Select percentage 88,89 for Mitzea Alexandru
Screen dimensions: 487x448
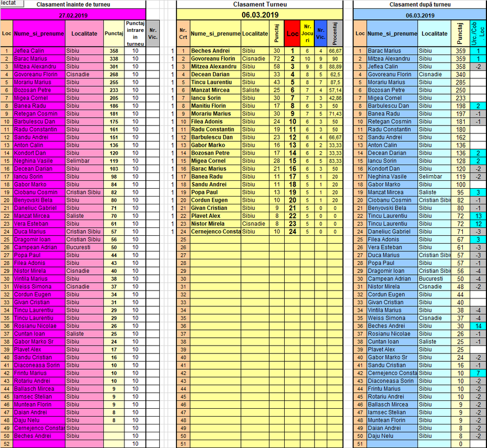click(x=335, y=67)
